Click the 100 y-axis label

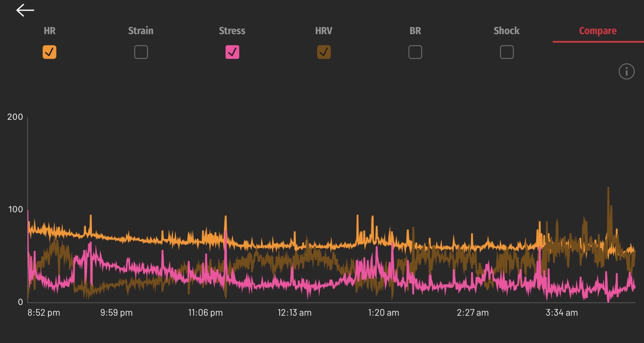tap(15, 209)
